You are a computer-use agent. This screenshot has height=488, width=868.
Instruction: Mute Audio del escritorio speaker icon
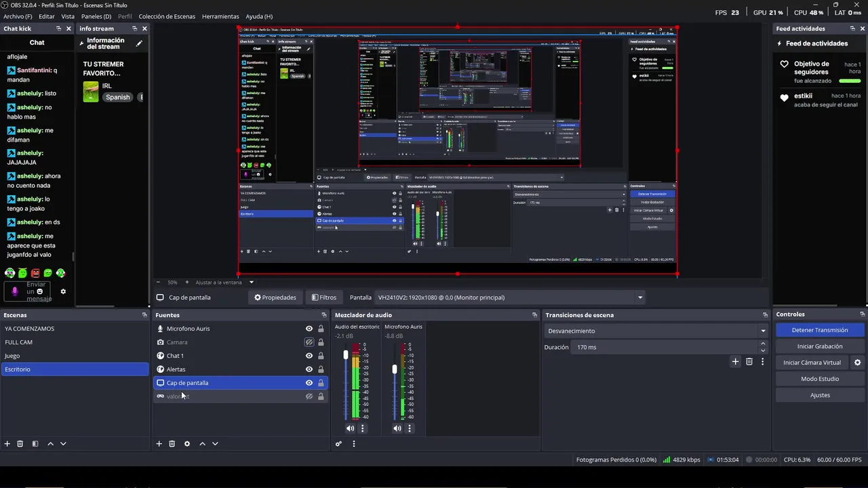point(350,428)
